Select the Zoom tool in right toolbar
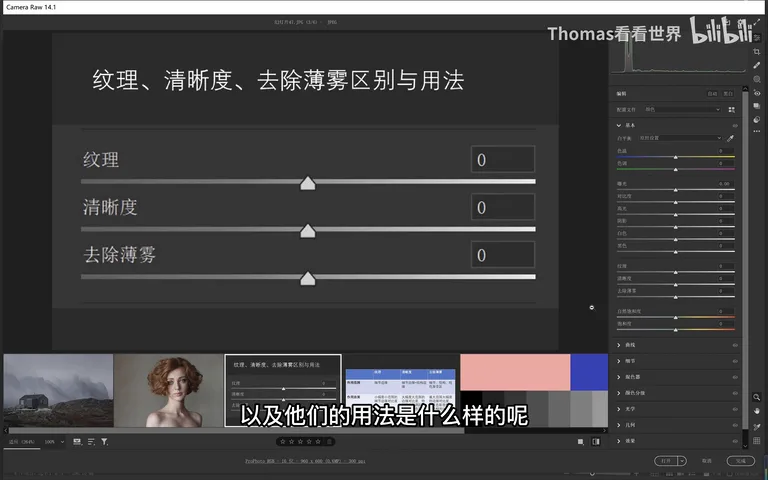Screen dimensions: 768x480 point(757,397)
